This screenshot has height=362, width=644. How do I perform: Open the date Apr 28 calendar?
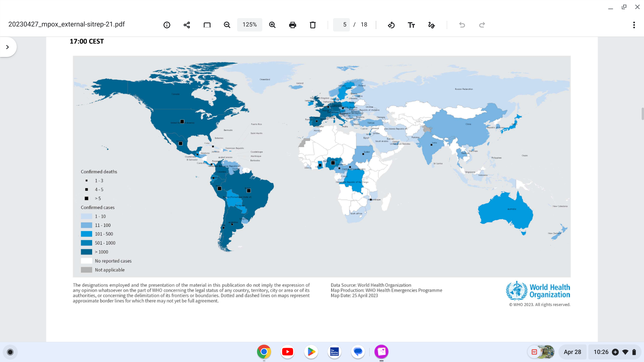point(572,352)
